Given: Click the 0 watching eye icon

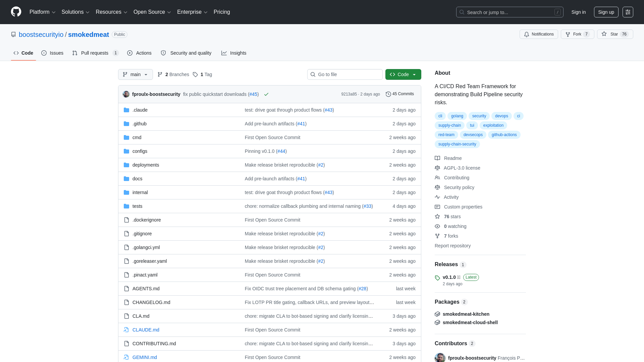Looking at the screenshot, I should pos(437,226).
